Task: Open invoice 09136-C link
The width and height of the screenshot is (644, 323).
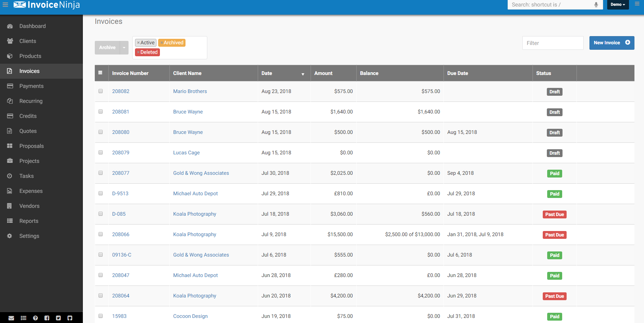Action: [122, 255]
